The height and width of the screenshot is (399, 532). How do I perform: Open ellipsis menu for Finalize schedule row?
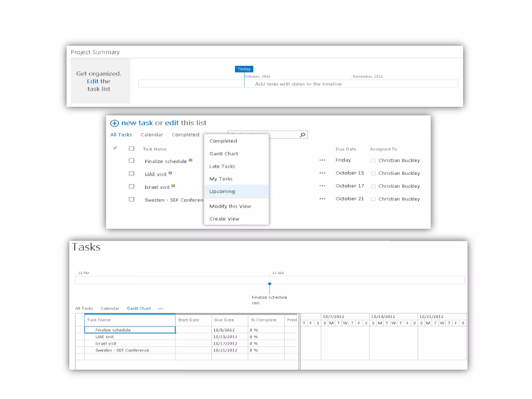tap(322, 160)
